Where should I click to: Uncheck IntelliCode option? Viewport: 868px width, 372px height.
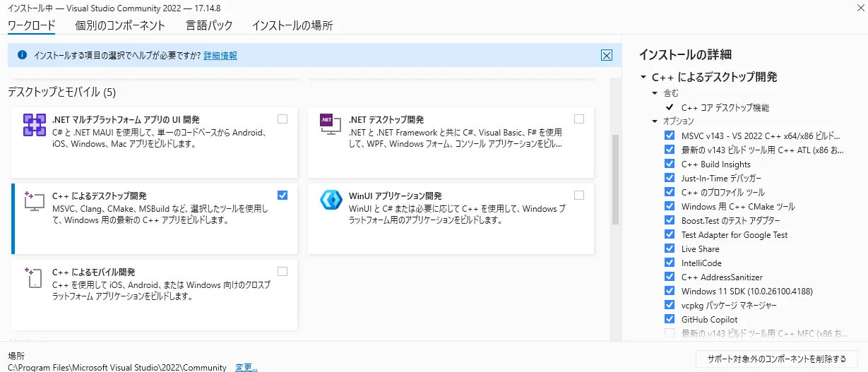670,263
